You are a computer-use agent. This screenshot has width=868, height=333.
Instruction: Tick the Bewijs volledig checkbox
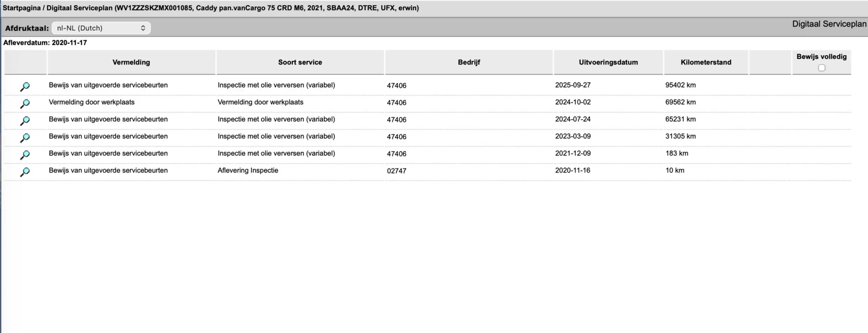coord(822,68)
